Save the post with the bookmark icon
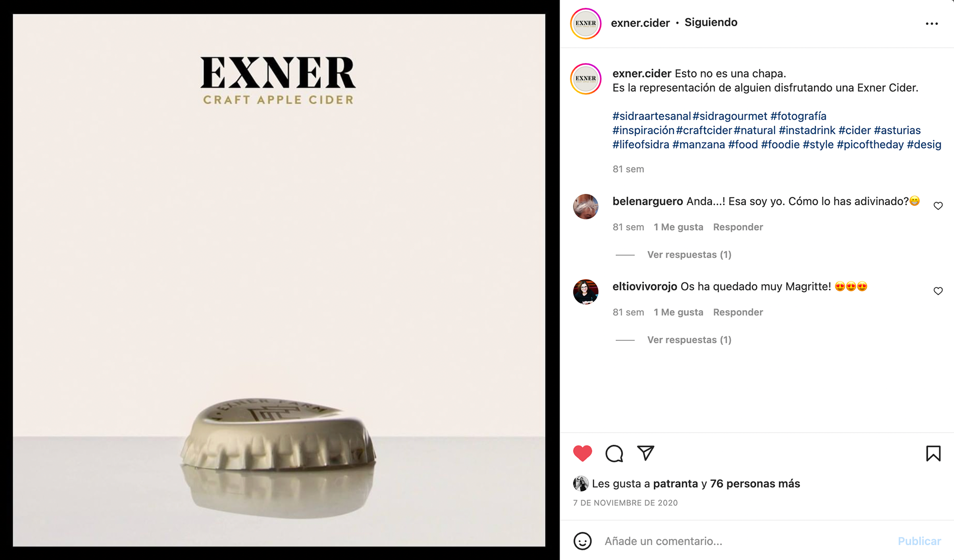 click(x=933, y=453)
